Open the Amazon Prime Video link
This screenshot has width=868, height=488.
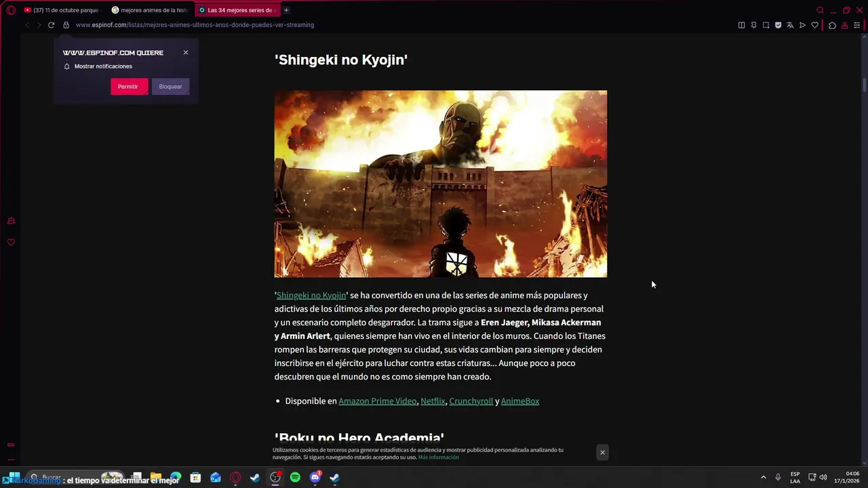378,401
